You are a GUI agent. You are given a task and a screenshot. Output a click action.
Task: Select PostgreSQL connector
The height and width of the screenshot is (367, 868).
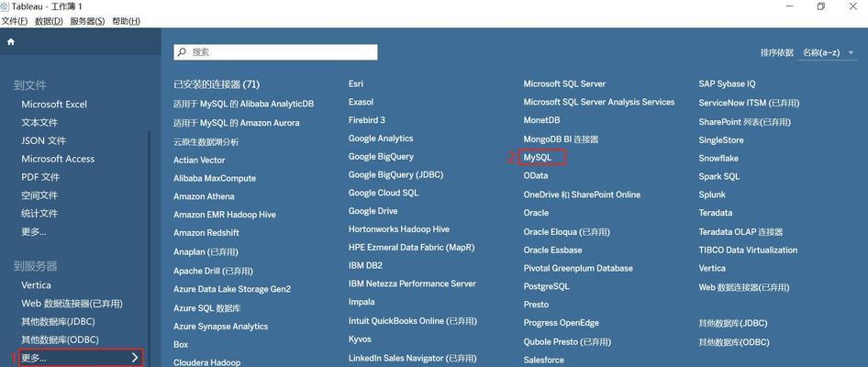[x=546, y=287]
